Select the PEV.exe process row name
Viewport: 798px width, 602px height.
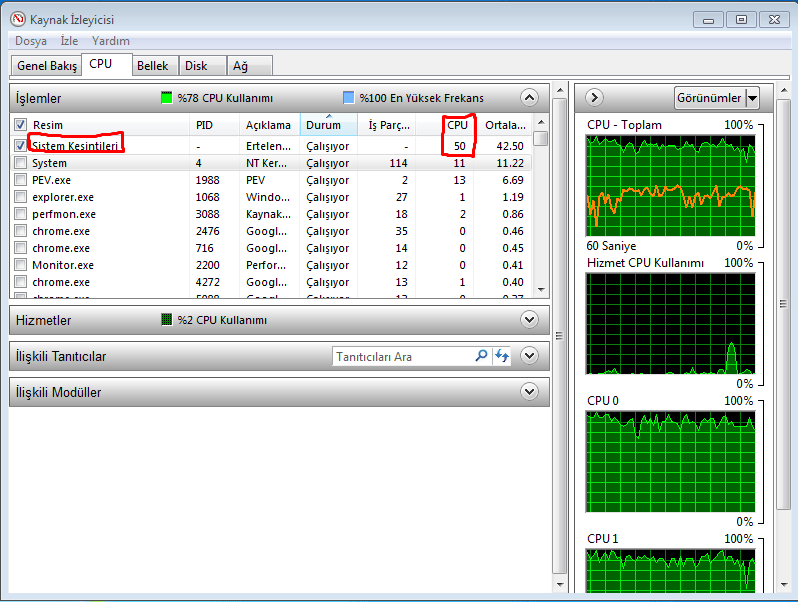pos(51,180)
